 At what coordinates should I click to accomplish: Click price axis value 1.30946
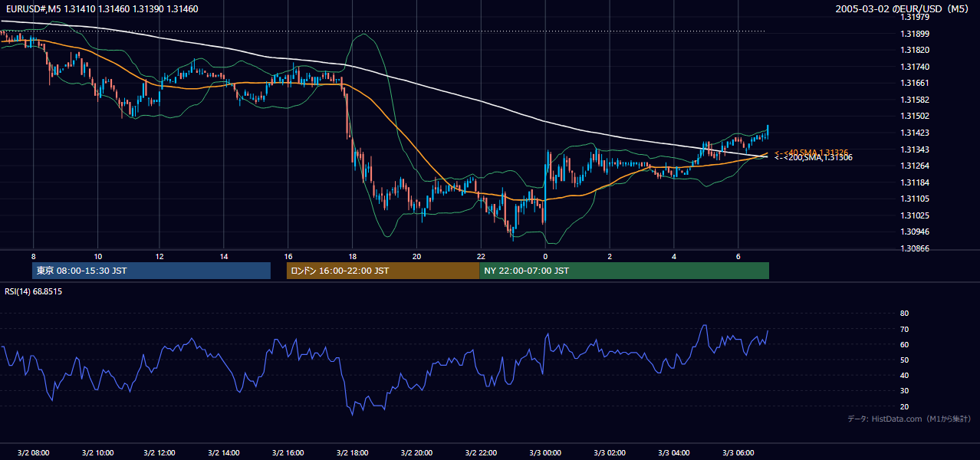coord(915,232)
